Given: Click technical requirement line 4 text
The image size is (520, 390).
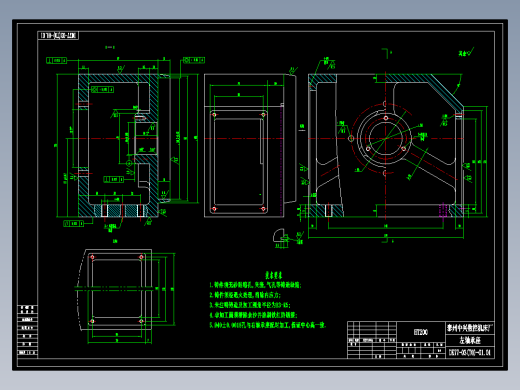Looking at the screenshot, I should pos(253,315).
